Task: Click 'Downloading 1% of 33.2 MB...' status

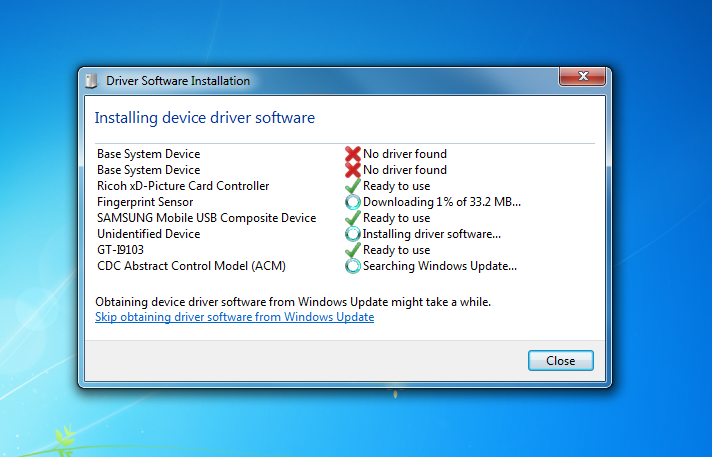Action: tap(441, 202)
